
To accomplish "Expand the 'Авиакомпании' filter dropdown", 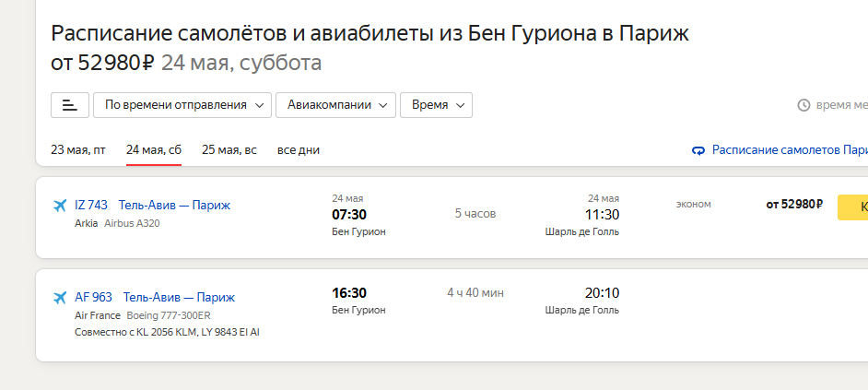I will point(335,105).
